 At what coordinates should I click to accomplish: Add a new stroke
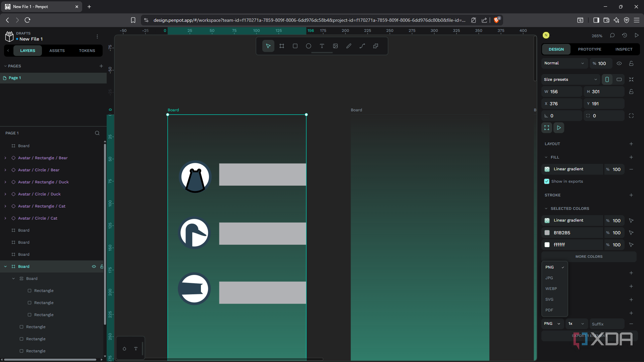click(631, 195)
